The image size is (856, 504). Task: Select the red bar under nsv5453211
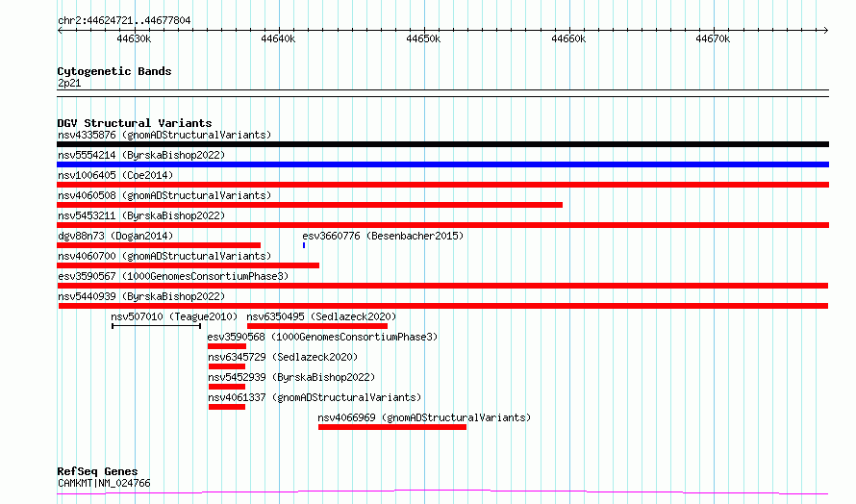(x=442, y=225)
